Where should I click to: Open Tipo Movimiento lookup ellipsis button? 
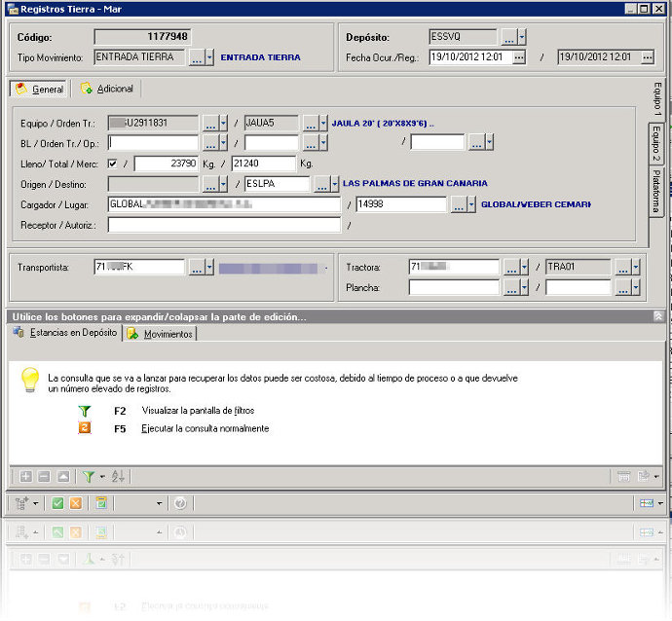197,57
